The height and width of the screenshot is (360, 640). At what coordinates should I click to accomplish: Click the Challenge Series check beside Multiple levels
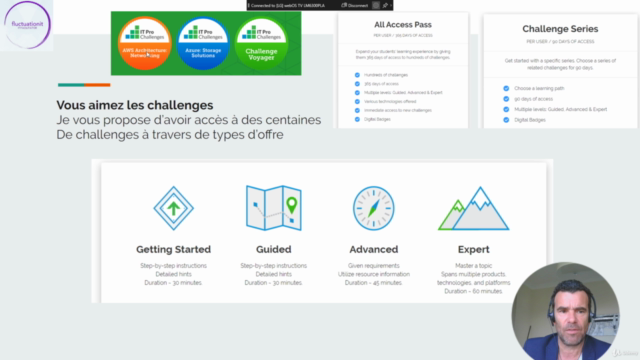(x=506, y=109)
